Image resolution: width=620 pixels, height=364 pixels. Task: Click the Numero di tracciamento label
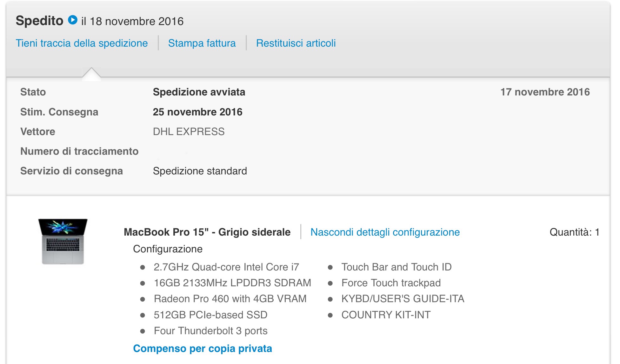click(79, 151)
